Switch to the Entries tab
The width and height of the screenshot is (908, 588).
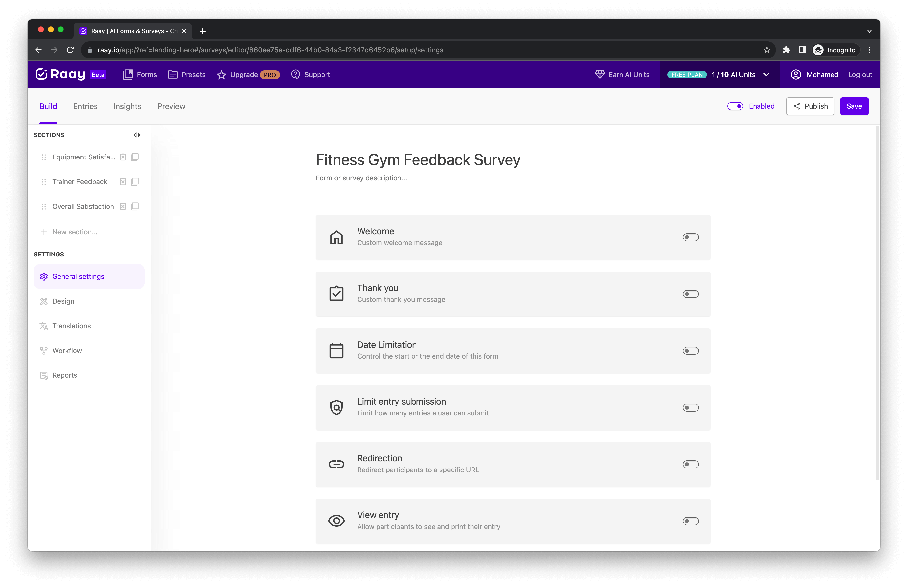(x=85, y=106)
